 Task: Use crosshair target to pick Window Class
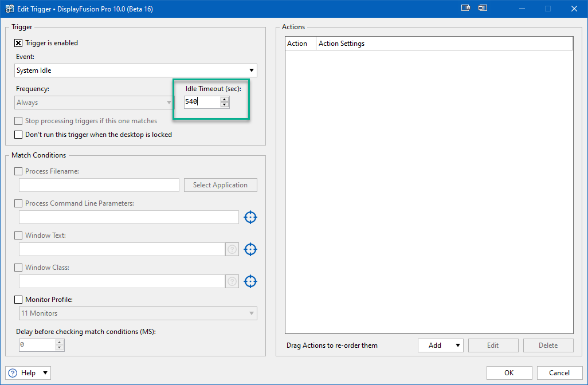[x=250, y=281]
